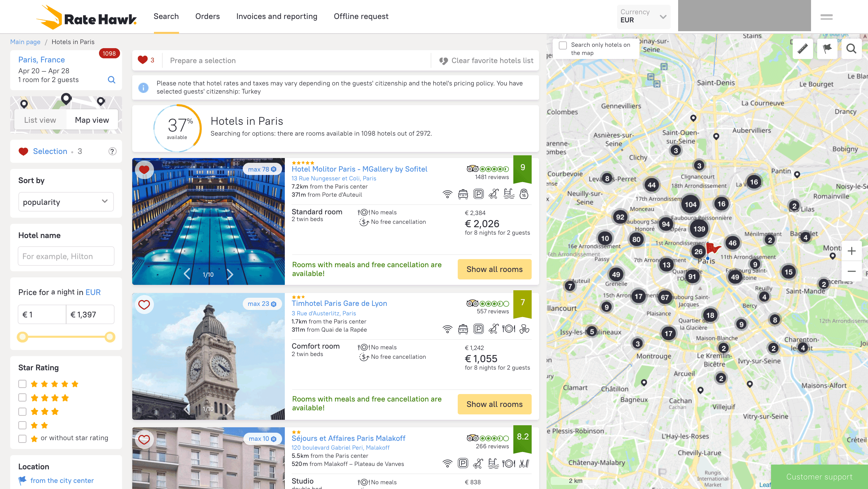Check the three-star rating filter

pos(22,412)
